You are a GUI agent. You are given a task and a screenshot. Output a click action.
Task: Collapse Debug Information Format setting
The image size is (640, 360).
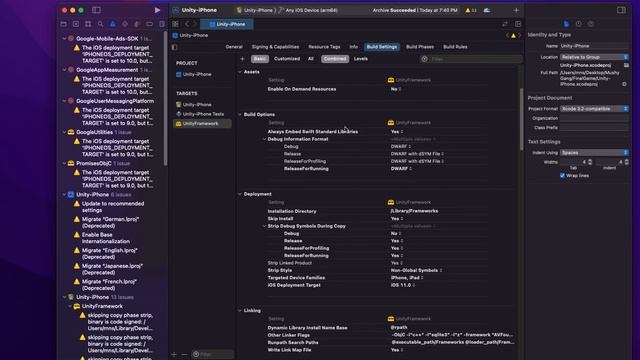point(264,139)
